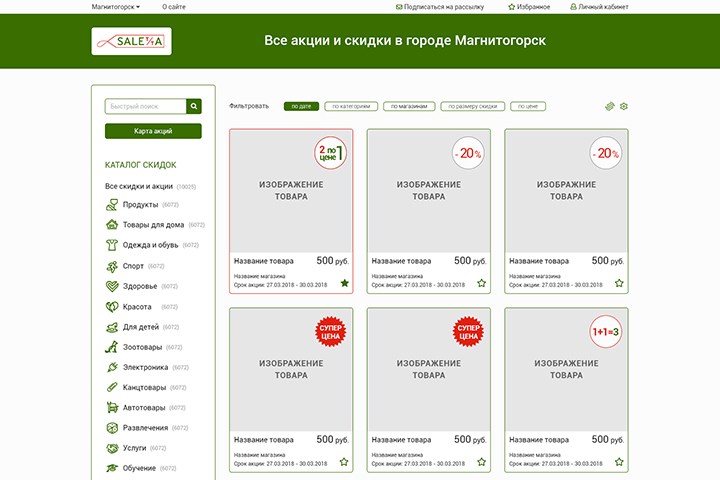The width and height of the screenshot is (720, 480).
Task: Open the Электроника category text
Action: click(x=145, y=367)
